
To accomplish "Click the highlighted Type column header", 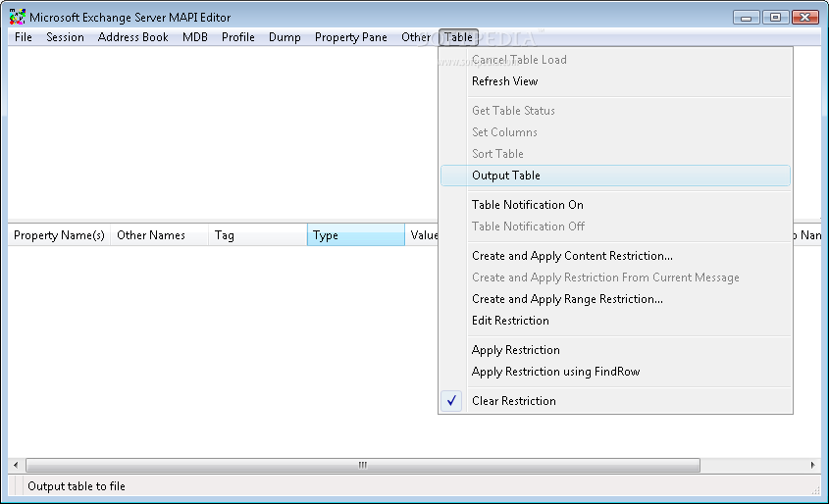I will pos(356,235).
